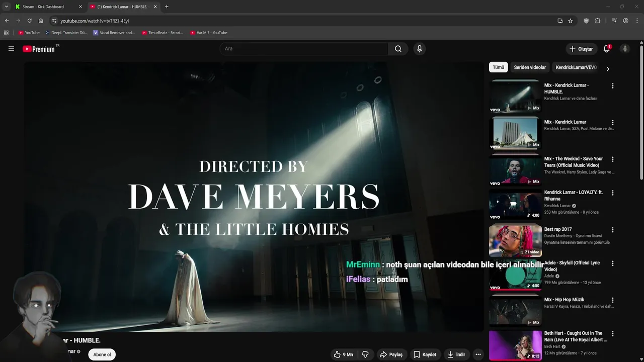Open the Chrome apps grid in bookmarks bar
The height and width of the screenshot is (362, 644).
click(6, 33)
